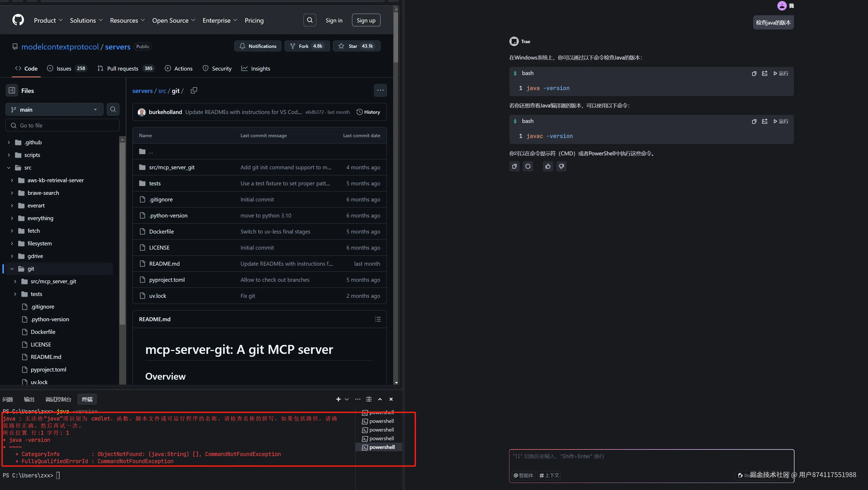Regenerate the Trae answer

click(528, 166)
